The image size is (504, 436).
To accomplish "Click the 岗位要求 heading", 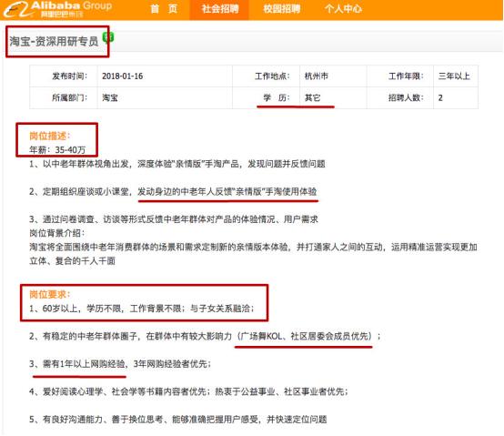I will pyautogui.click(x=50, y=294).
